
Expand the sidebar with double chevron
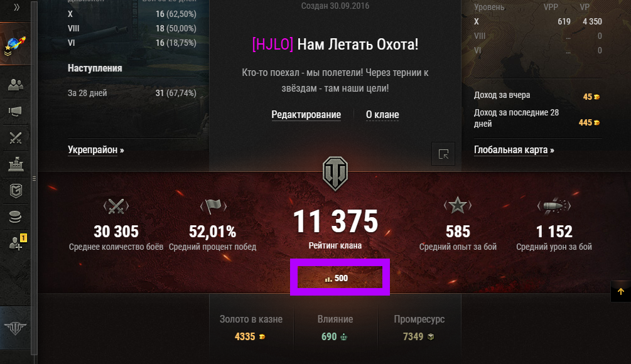[16, 8]
